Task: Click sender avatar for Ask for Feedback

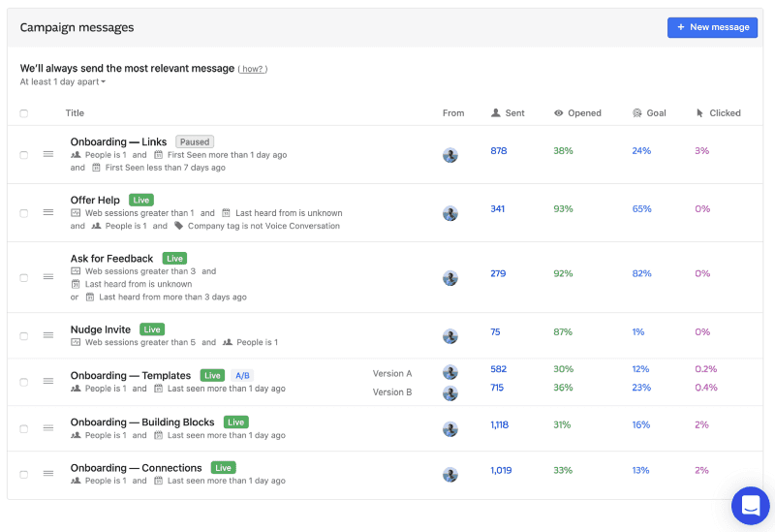Action: pos(450,278)
